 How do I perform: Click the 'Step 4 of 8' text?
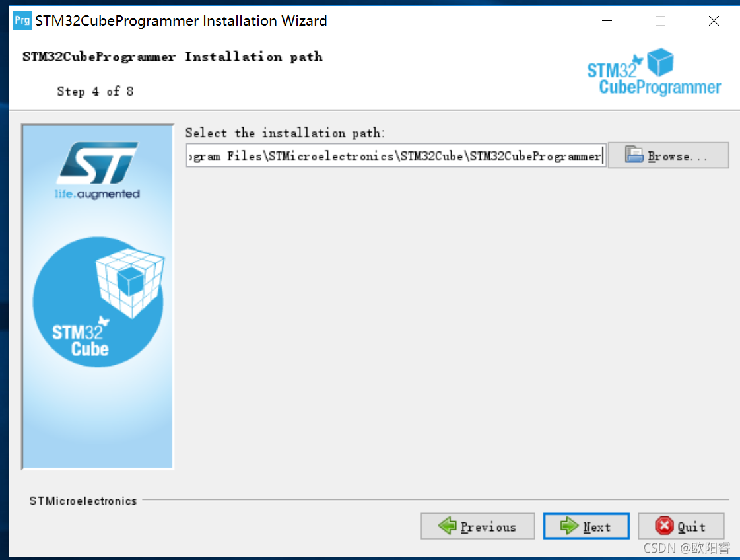(95, 91)
